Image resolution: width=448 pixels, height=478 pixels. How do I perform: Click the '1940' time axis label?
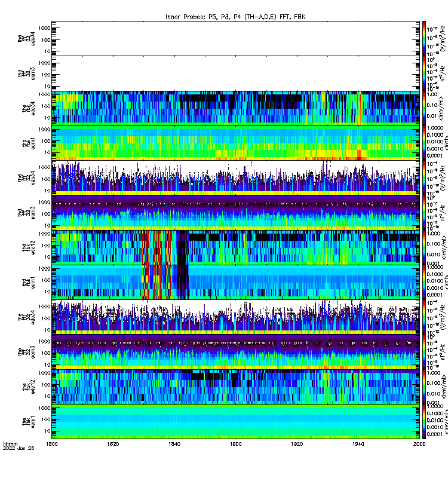pos(358,444)
